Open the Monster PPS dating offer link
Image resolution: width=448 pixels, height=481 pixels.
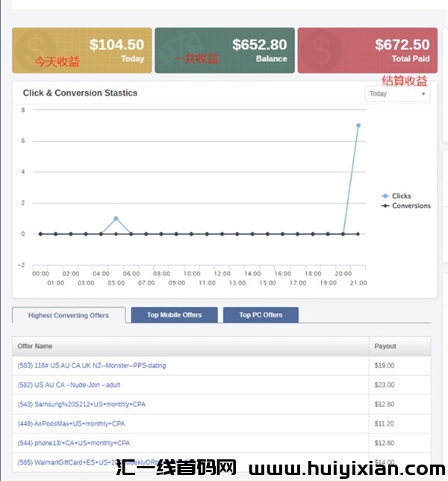[x=92, y=366]
